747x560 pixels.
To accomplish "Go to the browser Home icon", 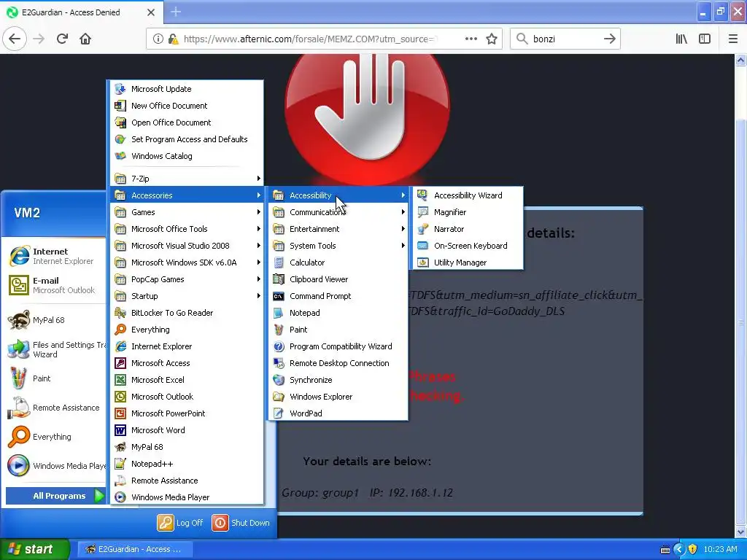I will (x=85, y=39).
